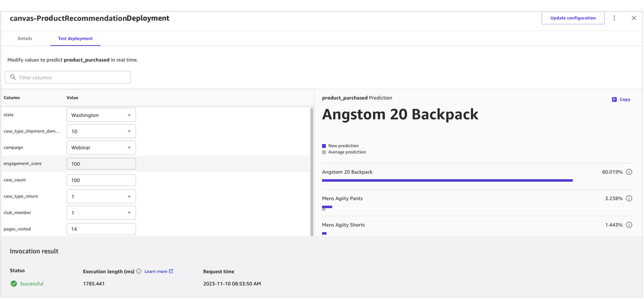Click the info icon beside Mens Agiity Pants percentage
The width and height of the screenshot is (644, 299).
tap(629, 198)
